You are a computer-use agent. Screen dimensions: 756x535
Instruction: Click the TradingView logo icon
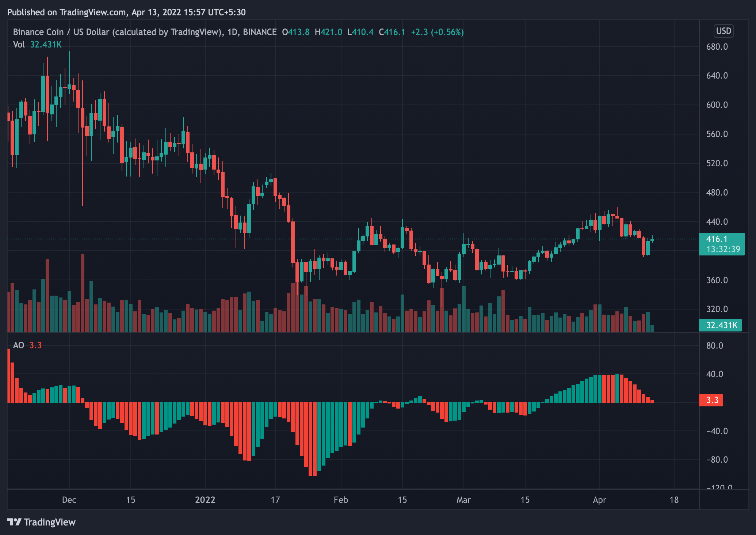pyautogui.click(x=15, y=522)
